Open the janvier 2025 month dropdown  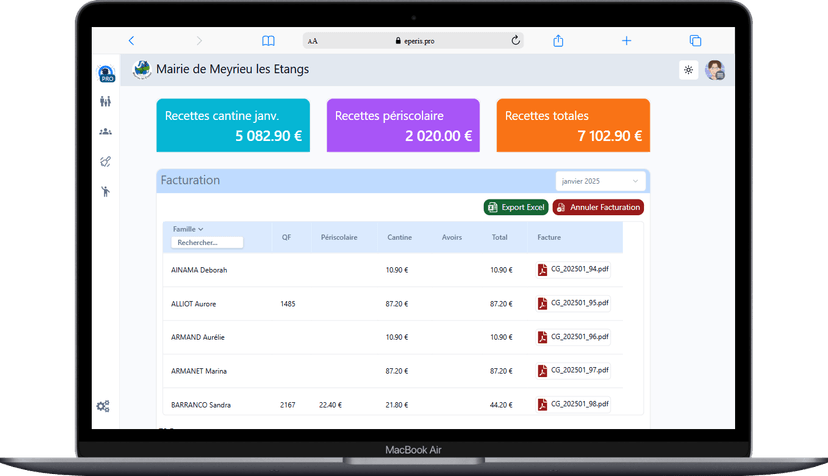click(600, 181)
